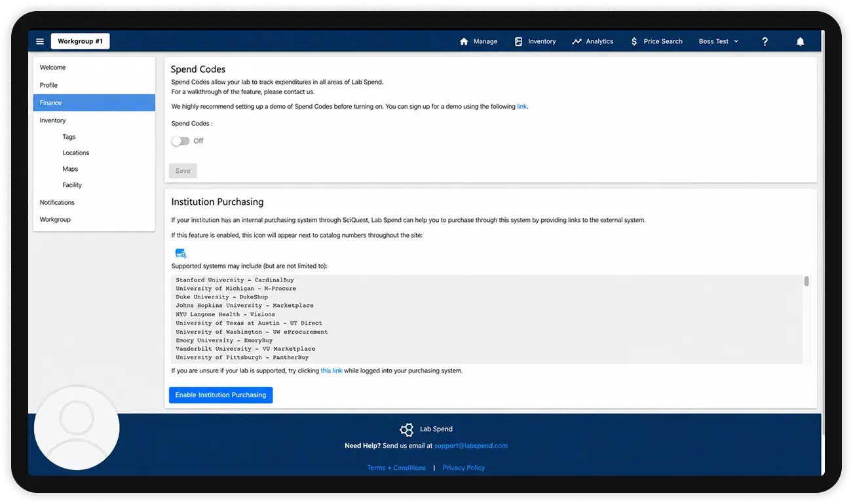Click 'this link' for purchasing system check
853x504 pixels.
tap(332, 370)
